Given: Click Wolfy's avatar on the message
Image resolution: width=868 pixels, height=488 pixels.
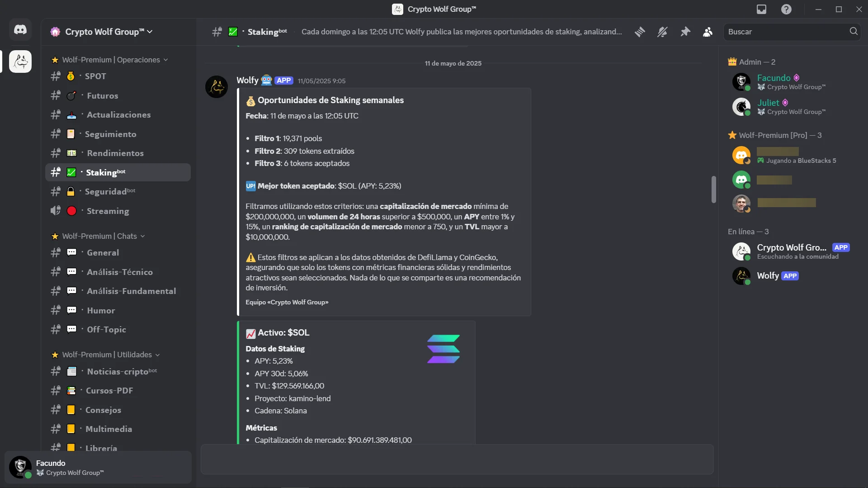Looking at the screenshot, I should click(217, 87).
